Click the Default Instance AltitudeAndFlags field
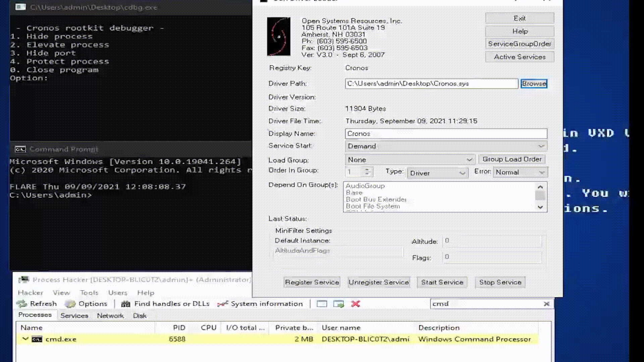Viewport: 644px width, 362px height. 338,251
